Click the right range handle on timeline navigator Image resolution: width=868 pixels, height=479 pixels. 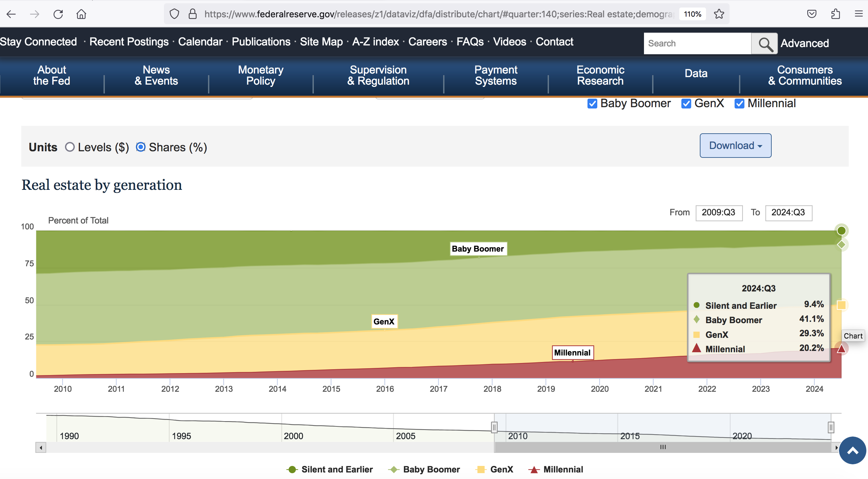(831, 427)
